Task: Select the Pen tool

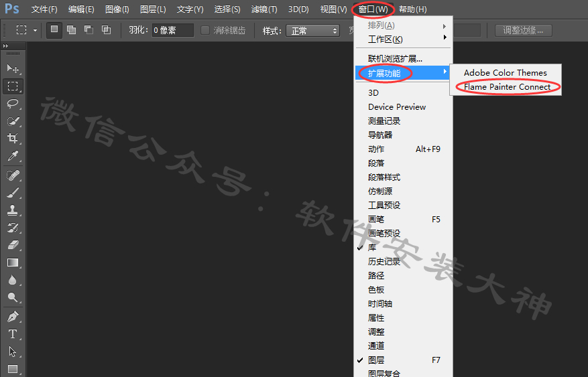Action: point(13,317)
